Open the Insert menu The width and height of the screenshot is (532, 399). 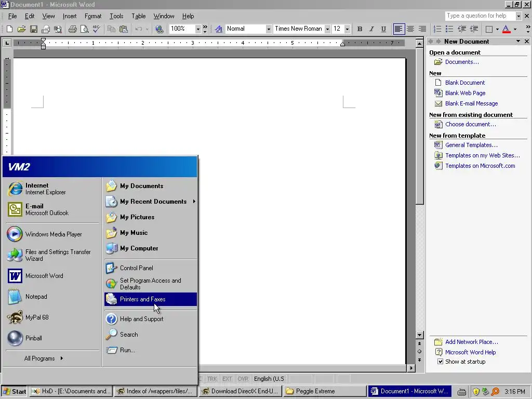pos(69,16)
